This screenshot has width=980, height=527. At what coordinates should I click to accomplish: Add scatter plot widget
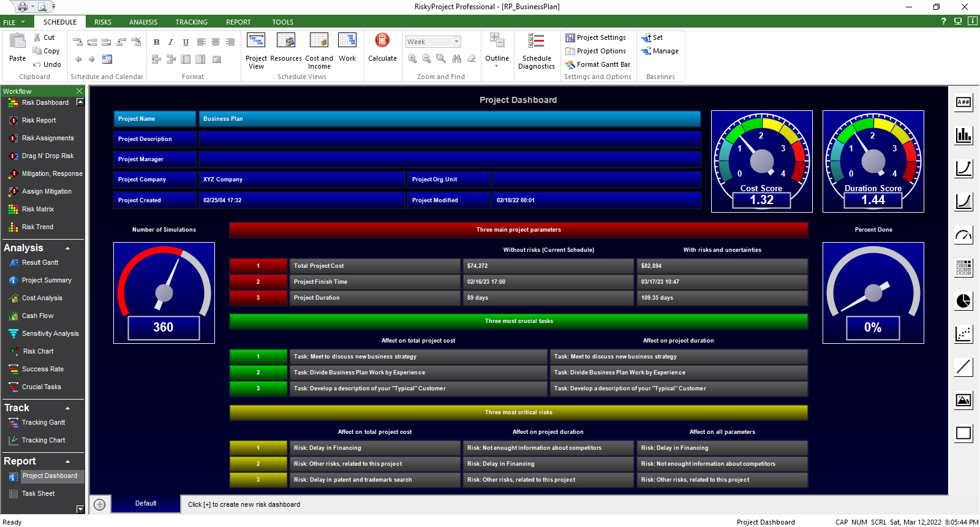point(963,333)
